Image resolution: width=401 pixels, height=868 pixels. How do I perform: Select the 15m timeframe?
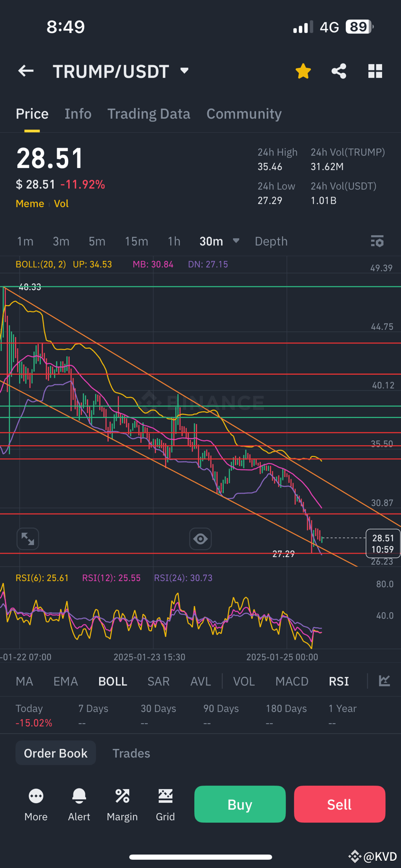[137, 241]
